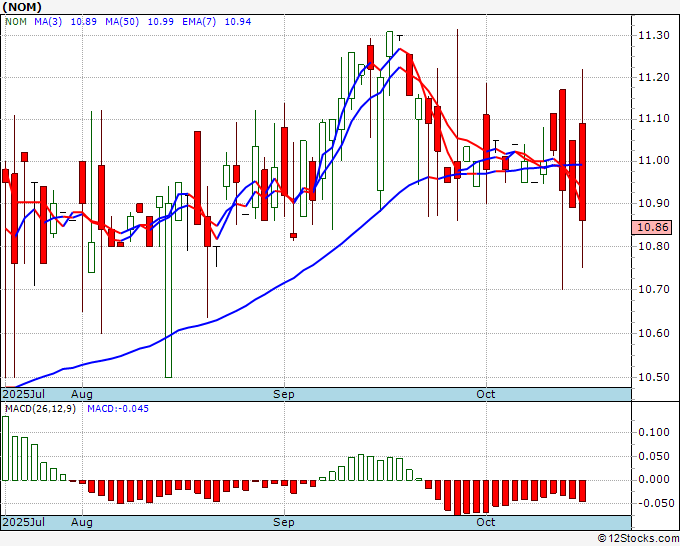Click 2025Jul on MACD panel time axis
Image resolution: width=680 pixels, height=546 pixels.
pyautogui.click(x=24, y=522)
